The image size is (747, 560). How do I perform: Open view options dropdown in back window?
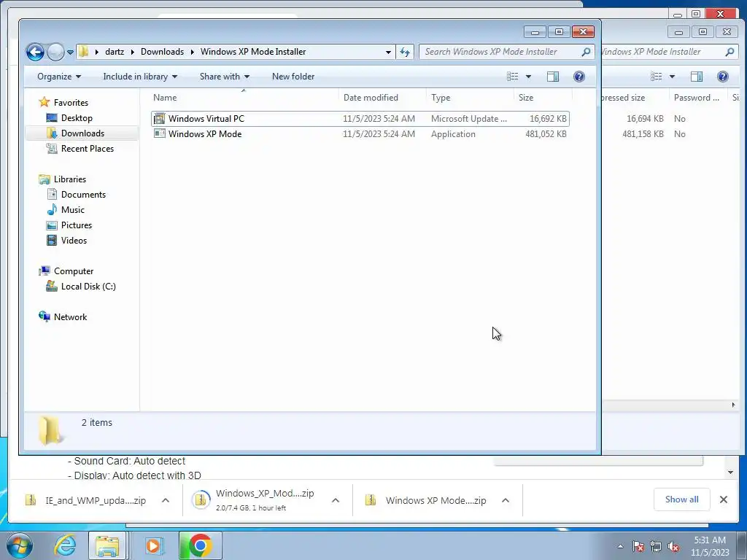click(x=672, y=76)
